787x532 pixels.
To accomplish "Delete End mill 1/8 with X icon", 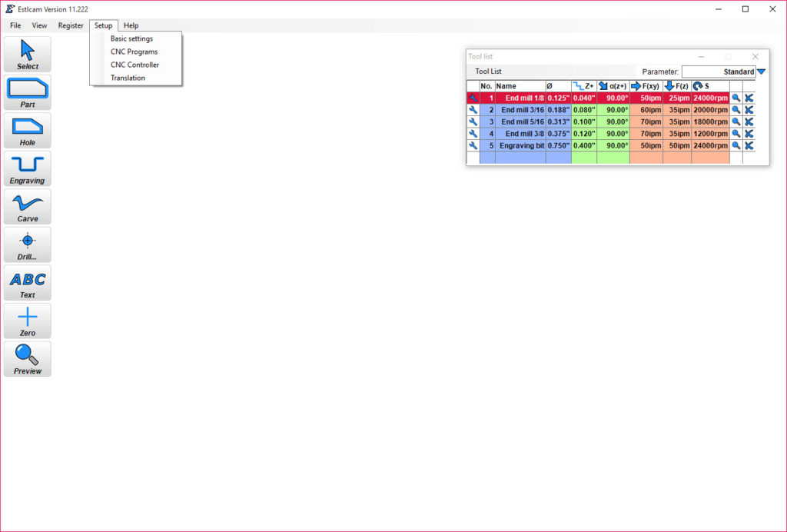I will pyautogui.click(x=749, y=98).
